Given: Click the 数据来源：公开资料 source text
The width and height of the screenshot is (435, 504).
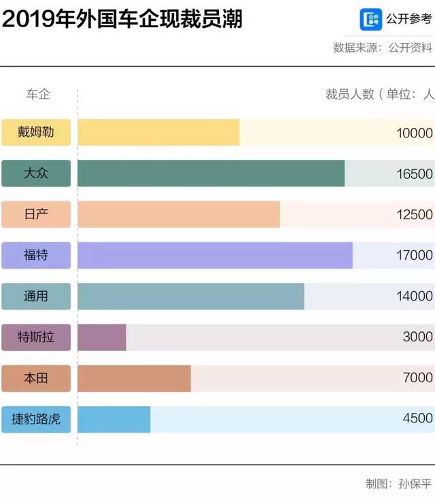Looking at the screenshot, I should [x=383, y=48].
